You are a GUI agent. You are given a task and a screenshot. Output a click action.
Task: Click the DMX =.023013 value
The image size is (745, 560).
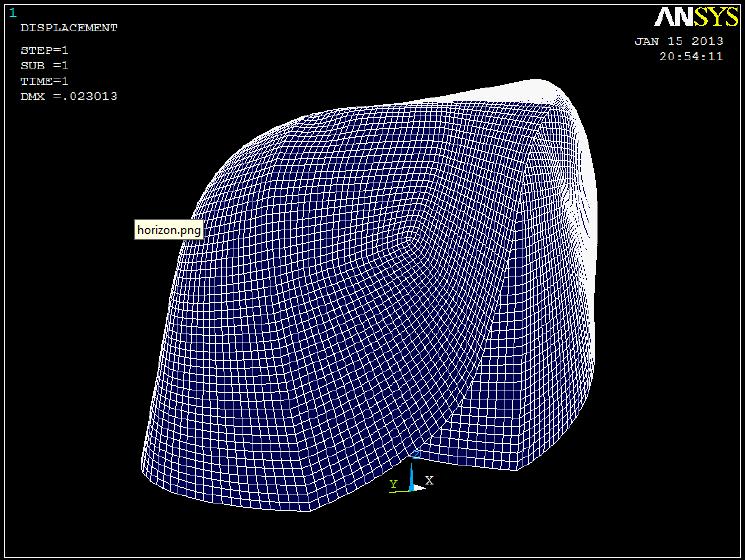[x=69, y=96]
